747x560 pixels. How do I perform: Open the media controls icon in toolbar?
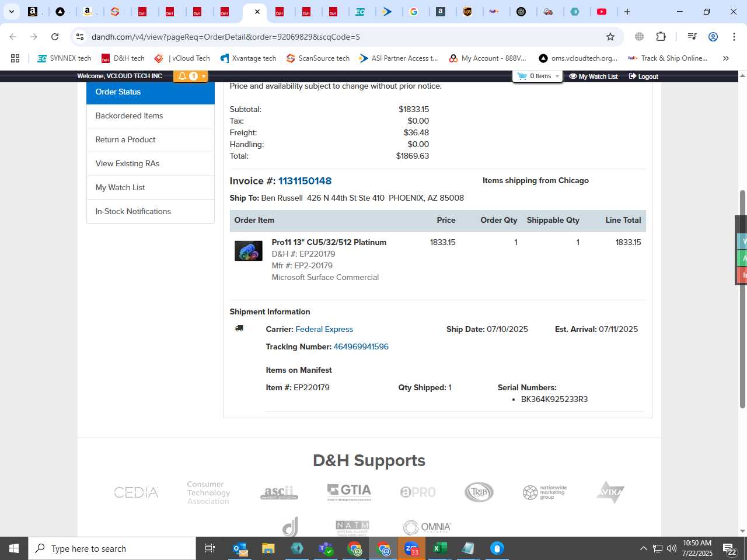point(692,37)
